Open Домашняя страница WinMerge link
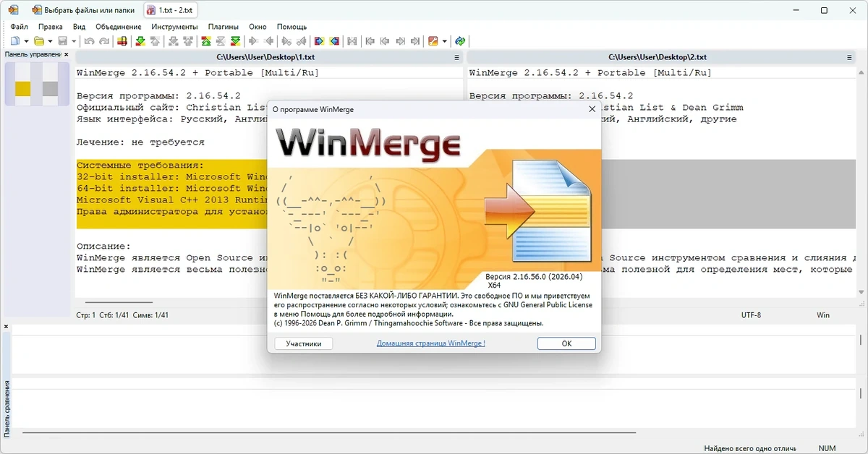This screenshot has width=868, height=454. [431, 343]
